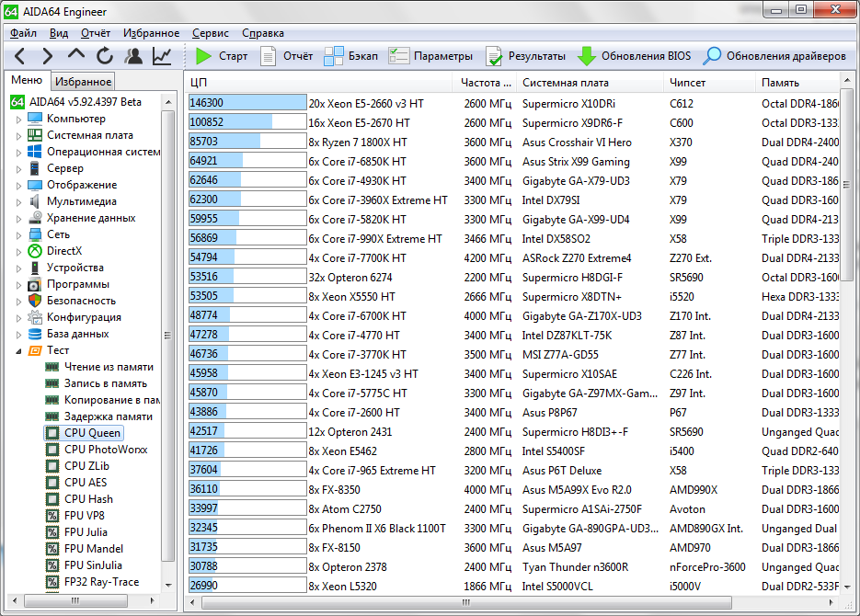
Task: Open the graph chart toolbar icon
Action: point(163,56)
